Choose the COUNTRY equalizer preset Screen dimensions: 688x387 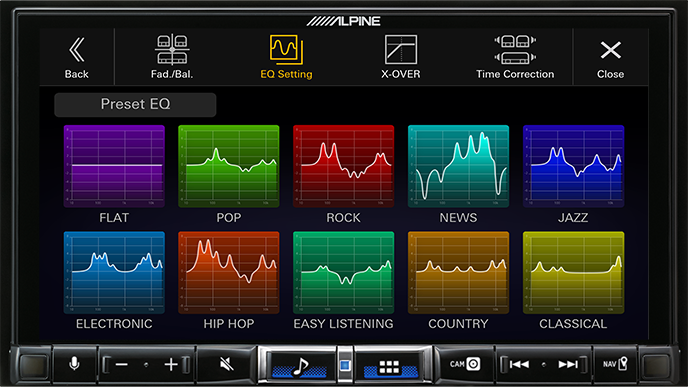459,272
